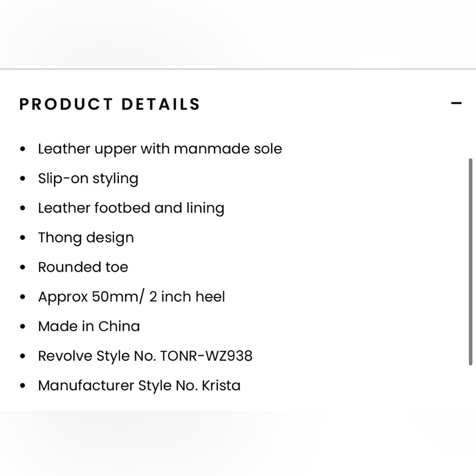Select the 'Thong design' bullet item

click(x=86, y=238)
